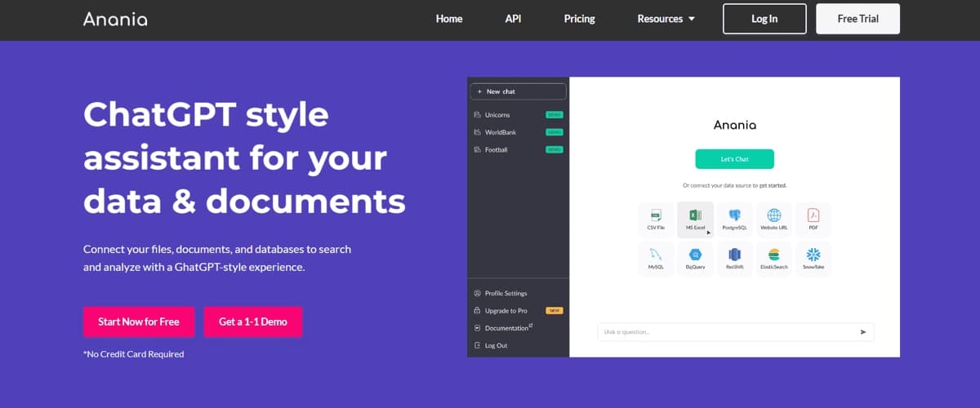Click the Ananía title in app preview
Image resolution: width=980 pixels, height=408 pixels.
(x=734, y=125)
